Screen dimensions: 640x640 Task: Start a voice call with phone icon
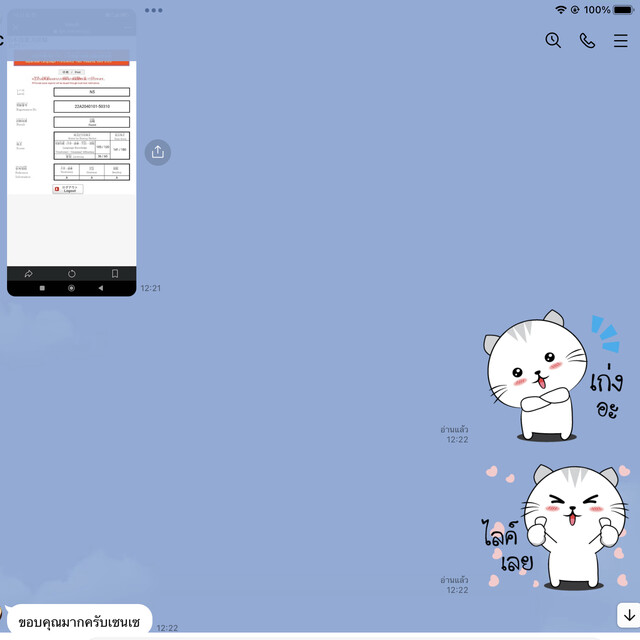pyautogui.click(x=587, y=41)
